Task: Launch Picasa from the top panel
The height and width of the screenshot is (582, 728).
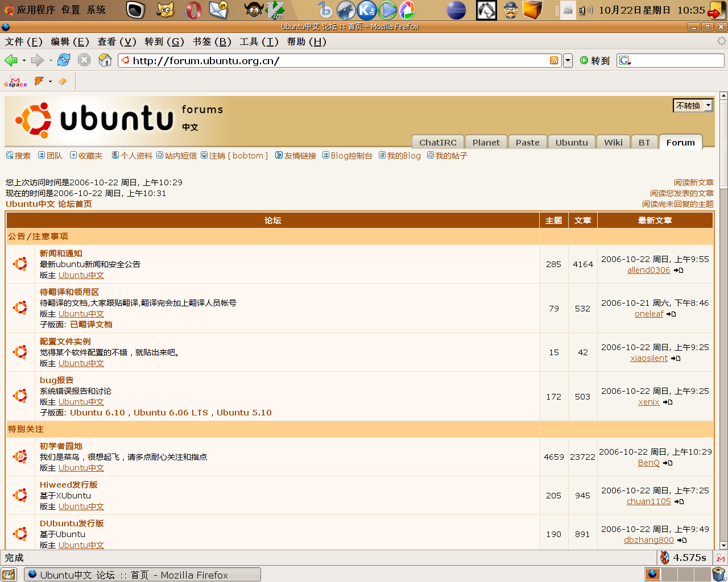Action: [407, 10]
